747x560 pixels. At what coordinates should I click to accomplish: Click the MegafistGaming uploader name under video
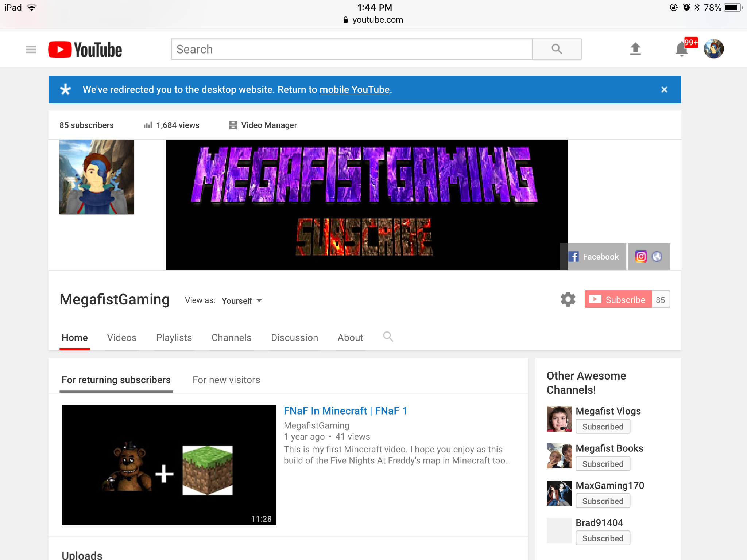pos(317,425)
